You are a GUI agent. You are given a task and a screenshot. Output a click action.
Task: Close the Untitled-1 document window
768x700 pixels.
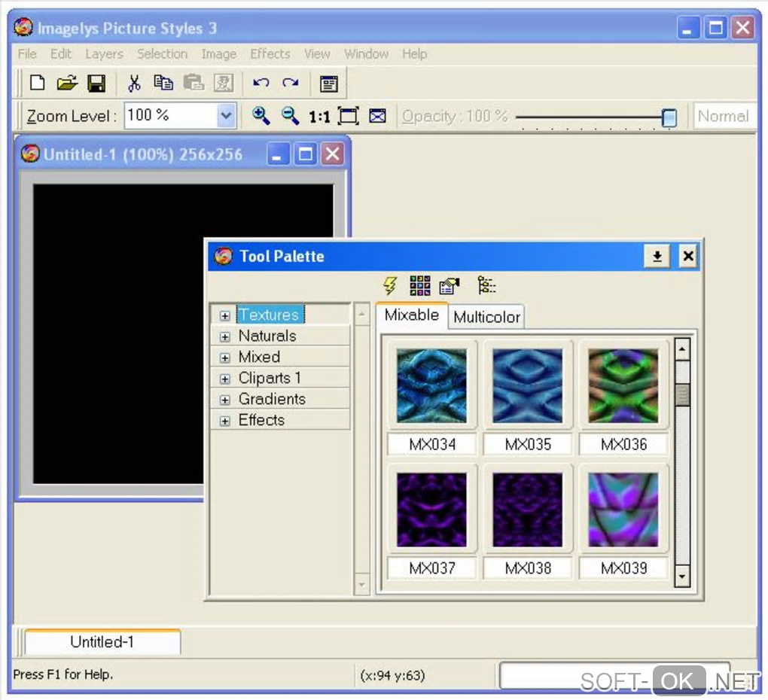click(x=333, y=154)
